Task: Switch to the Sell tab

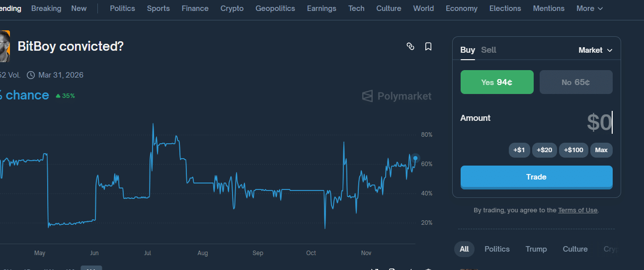Action: (x=488, y=50)
